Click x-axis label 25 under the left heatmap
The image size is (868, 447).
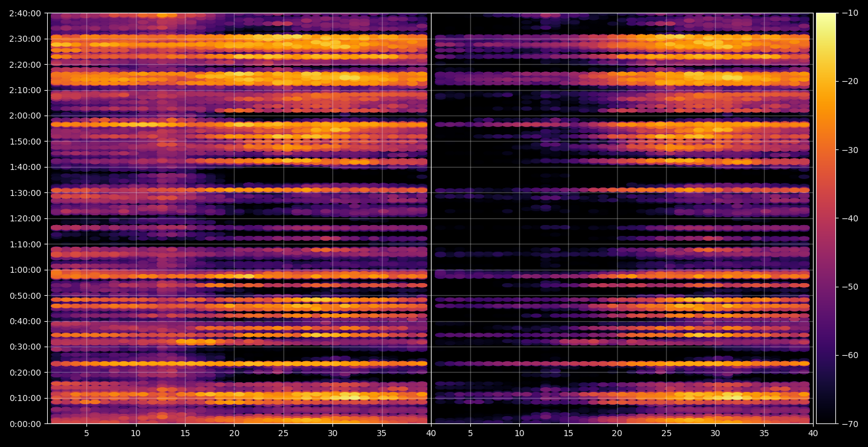click(283, 434)
